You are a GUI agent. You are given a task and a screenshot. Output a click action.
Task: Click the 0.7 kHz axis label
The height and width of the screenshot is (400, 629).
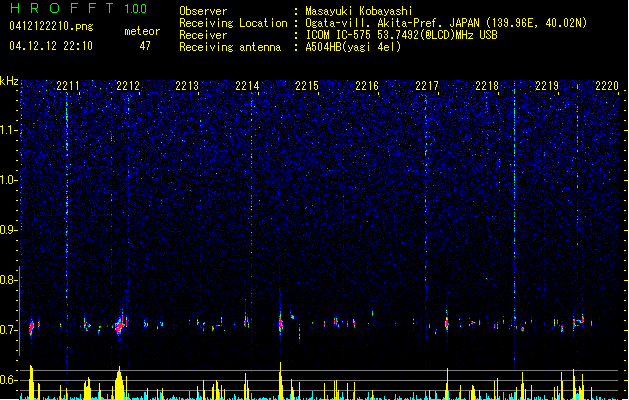click(x=8, y=330)
